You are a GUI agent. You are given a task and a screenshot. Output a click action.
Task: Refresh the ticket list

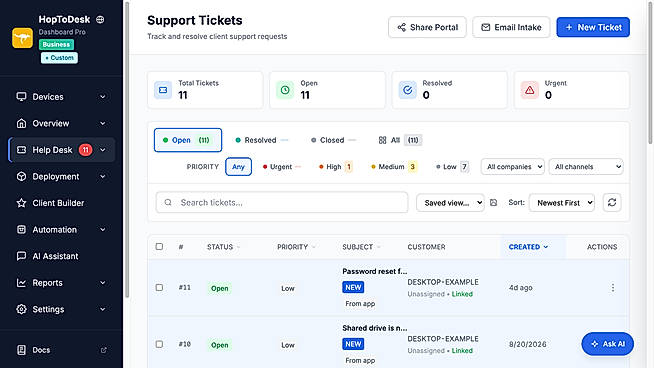(612, 203)
